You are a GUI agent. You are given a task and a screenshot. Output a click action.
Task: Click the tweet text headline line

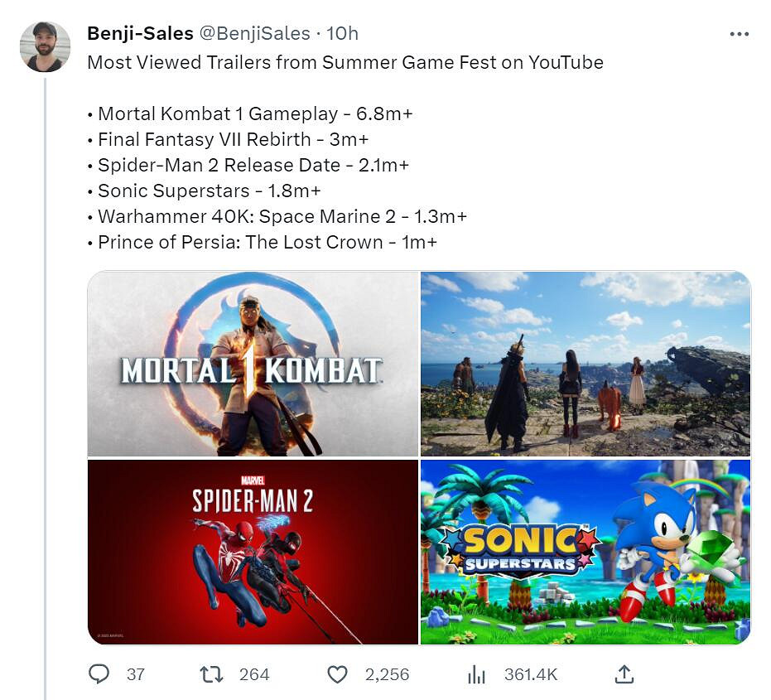click(345, 63)
